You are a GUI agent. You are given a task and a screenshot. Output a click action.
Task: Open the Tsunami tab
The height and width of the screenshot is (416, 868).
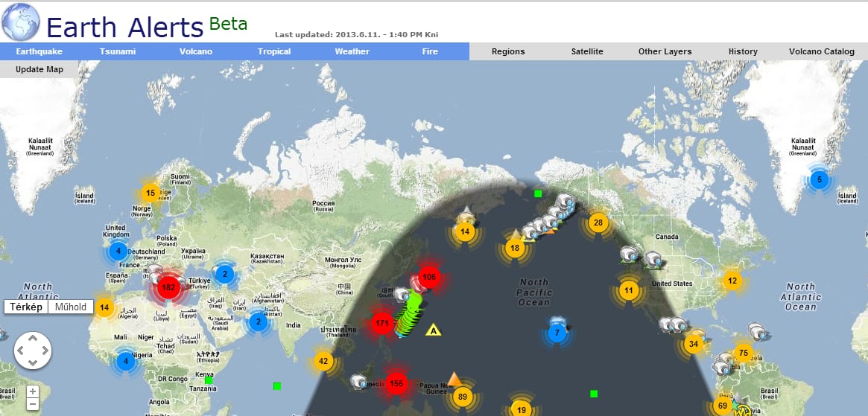tap(118, 51)
